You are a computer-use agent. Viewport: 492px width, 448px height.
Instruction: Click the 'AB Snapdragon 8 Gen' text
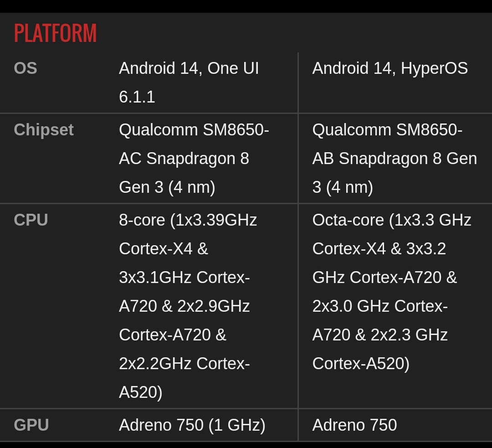395,159
